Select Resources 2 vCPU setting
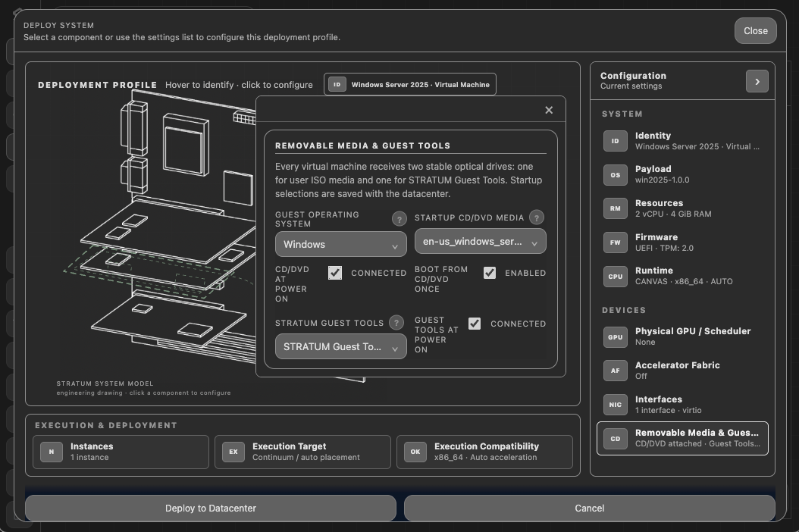 click(682, 208)
